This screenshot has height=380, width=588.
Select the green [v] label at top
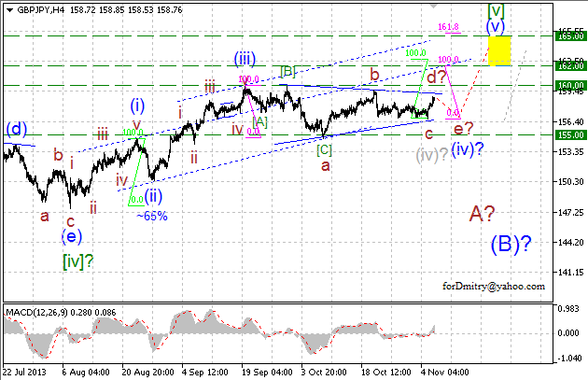pos(496,11)
